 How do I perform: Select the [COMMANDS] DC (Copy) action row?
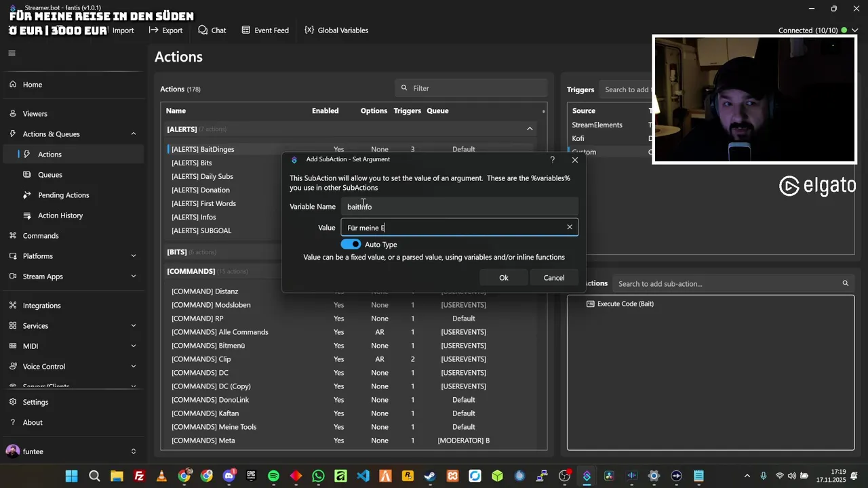tap(350, 386)
